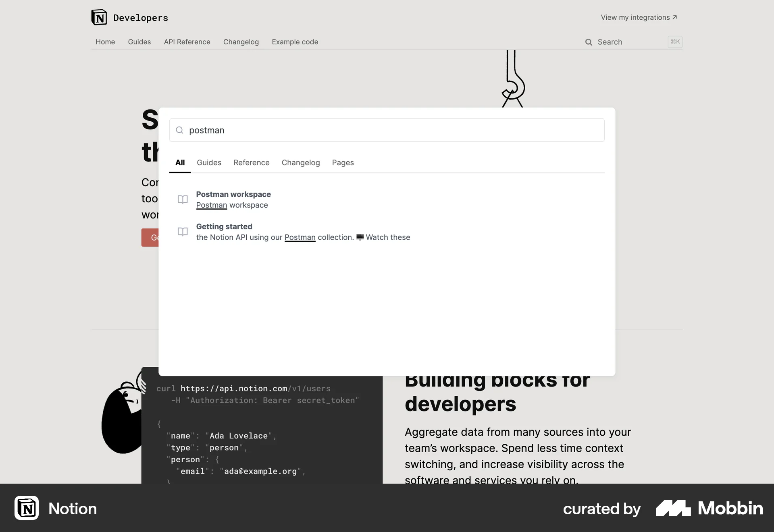Click the arrow icon next to View my integrations
Viewport: 774px width, 532px height.
click(x=674, y=17)
